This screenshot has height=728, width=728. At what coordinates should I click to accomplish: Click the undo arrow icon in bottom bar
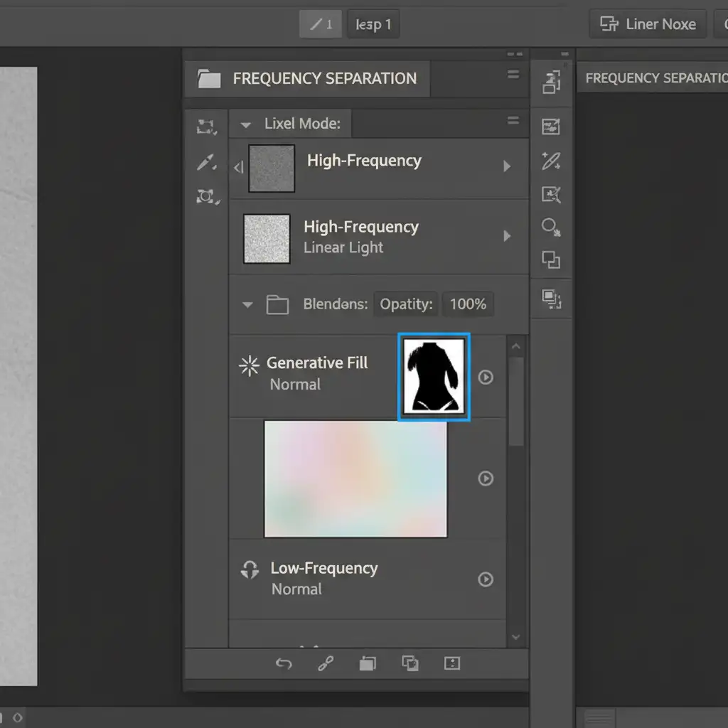pos(284,664)
